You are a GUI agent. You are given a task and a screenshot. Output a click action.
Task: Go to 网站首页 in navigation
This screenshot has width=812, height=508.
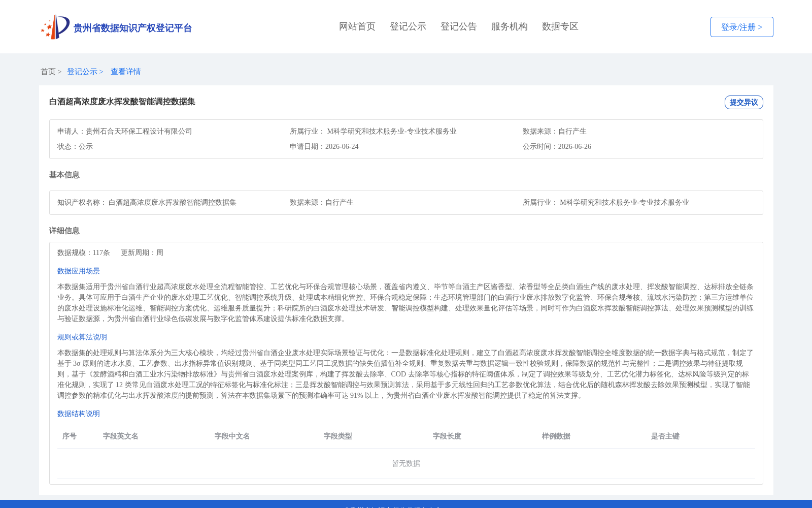coord(357,26)
